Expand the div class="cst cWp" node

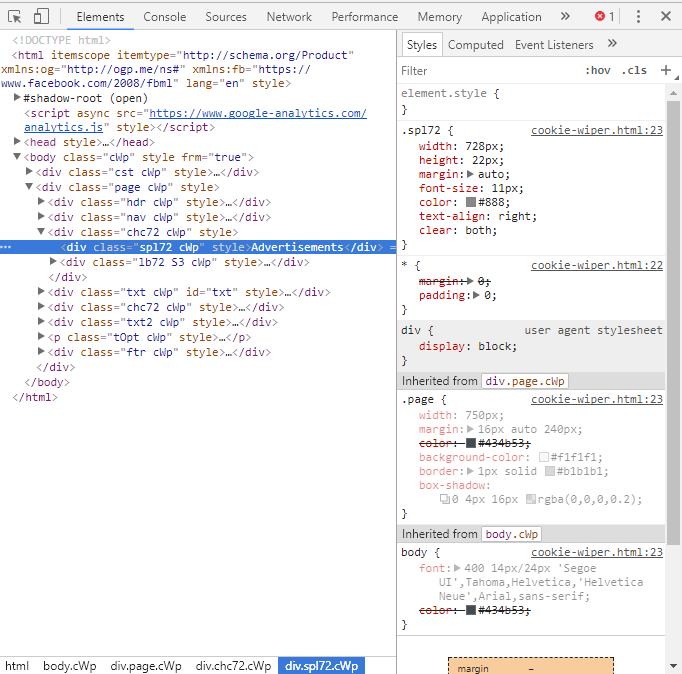[x=29, y=171]
